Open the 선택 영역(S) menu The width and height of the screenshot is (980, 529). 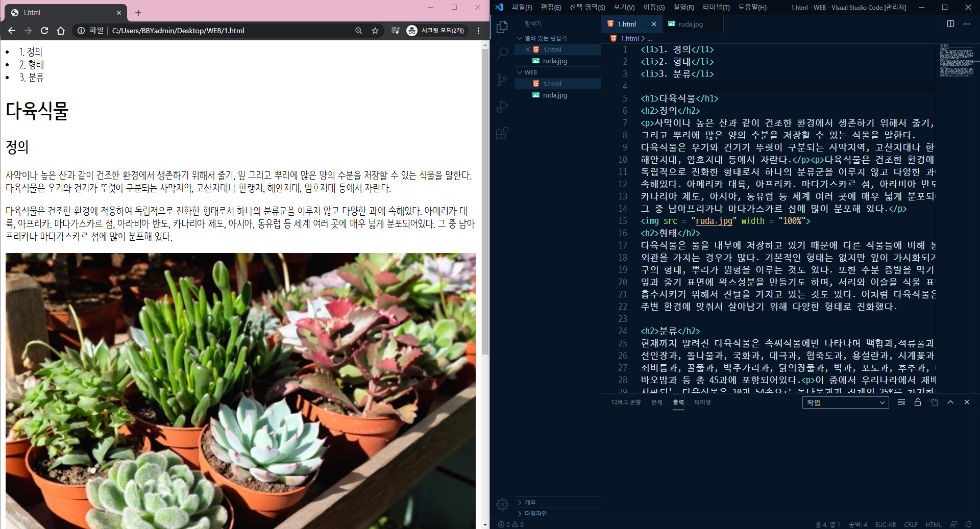(587, 7)
